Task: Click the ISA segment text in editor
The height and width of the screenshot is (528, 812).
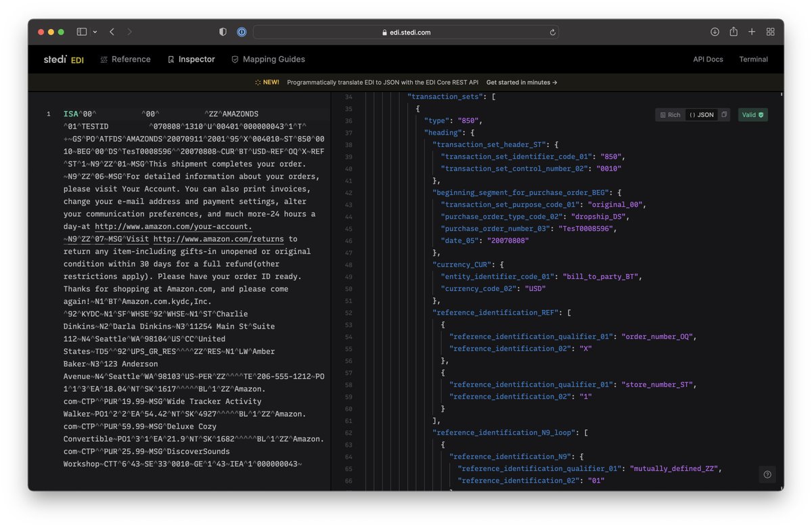Action: pyautogui.click(x=70, y=114)
